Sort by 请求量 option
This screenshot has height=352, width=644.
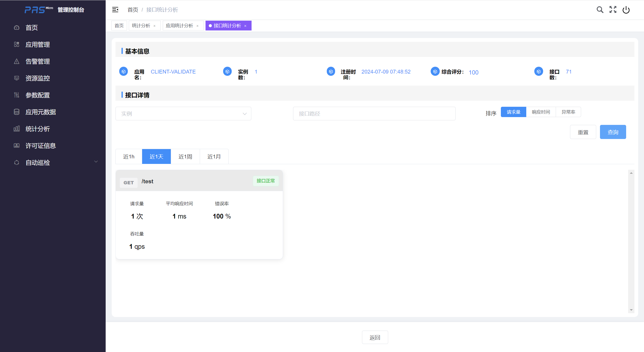coord(513,112)
